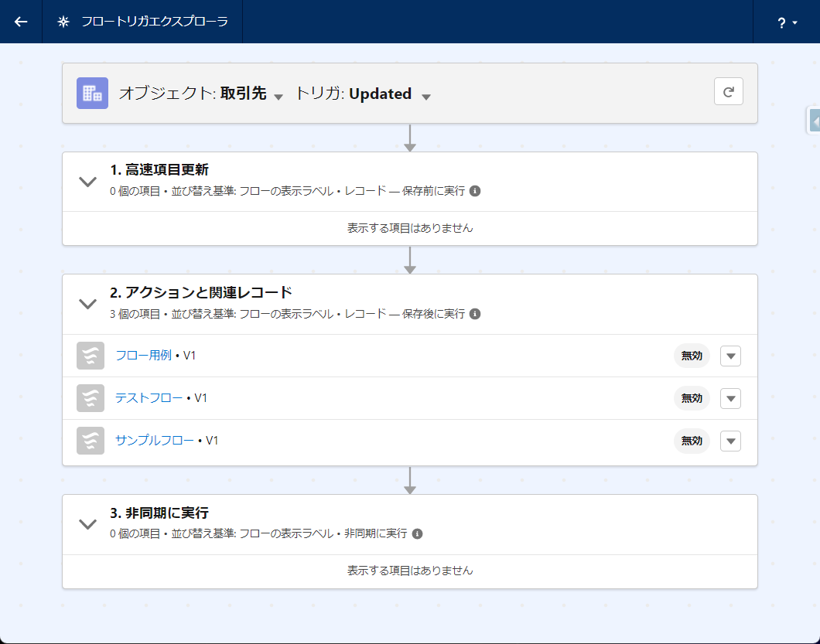Open the Updated trigger dropdown

pyautogui.click(x=425, y=96)
